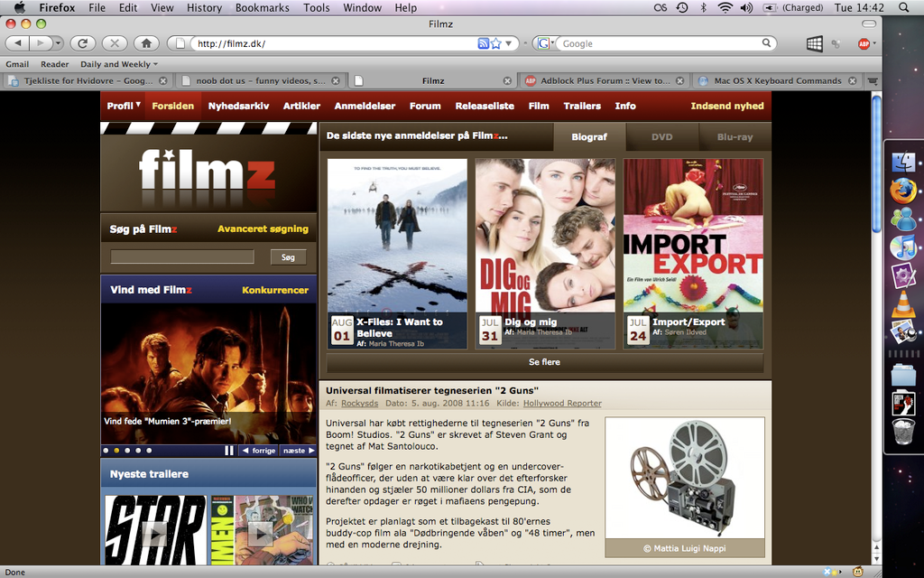Close the Tjekliste for Hvidovre tab
This screenshot has width=924, height=578.
click(x=163, y=80)
